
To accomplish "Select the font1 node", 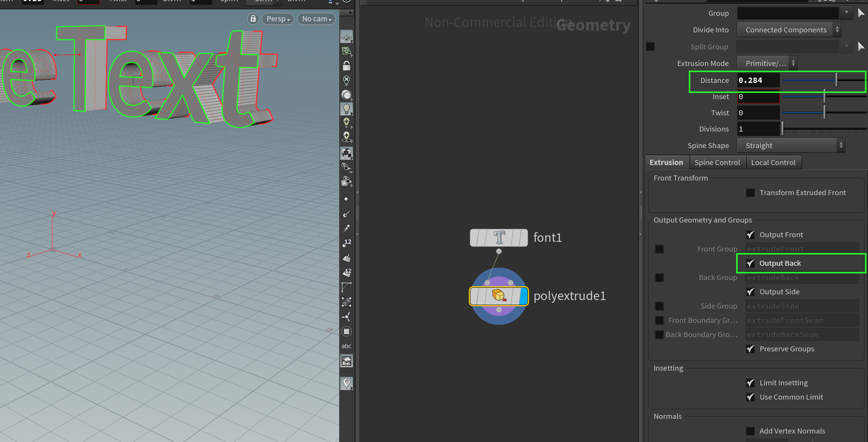I will 498,238.
